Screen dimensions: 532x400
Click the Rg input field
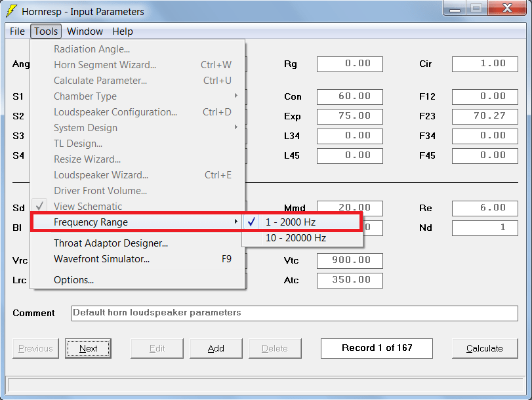(x=350, y=64)
